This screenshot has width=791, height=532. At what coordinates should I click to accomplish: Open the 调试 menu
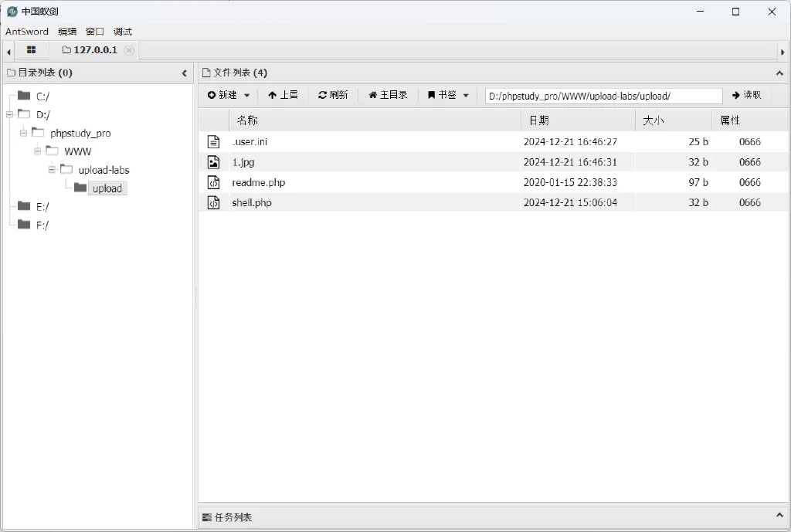(123, 31)
